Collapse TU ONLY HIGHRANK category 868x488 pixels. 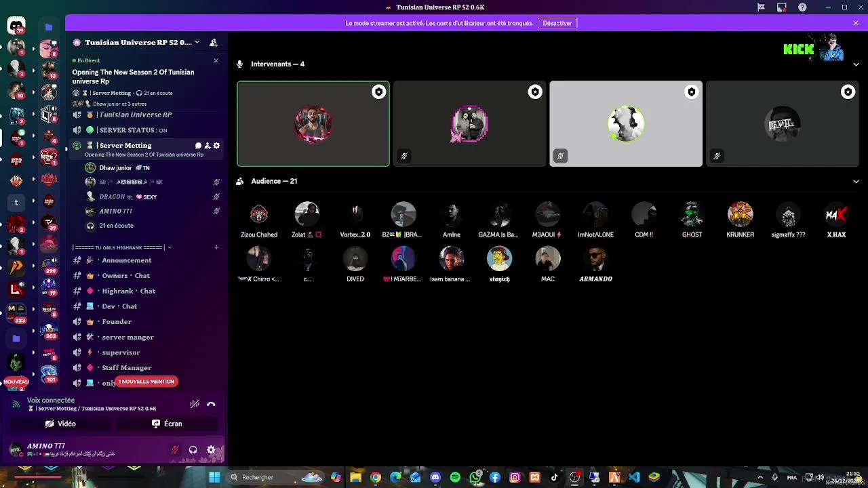122,247
